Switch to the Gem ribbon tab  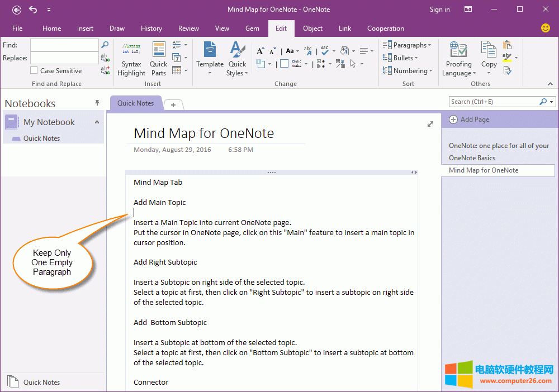click(x=252, y=28)
